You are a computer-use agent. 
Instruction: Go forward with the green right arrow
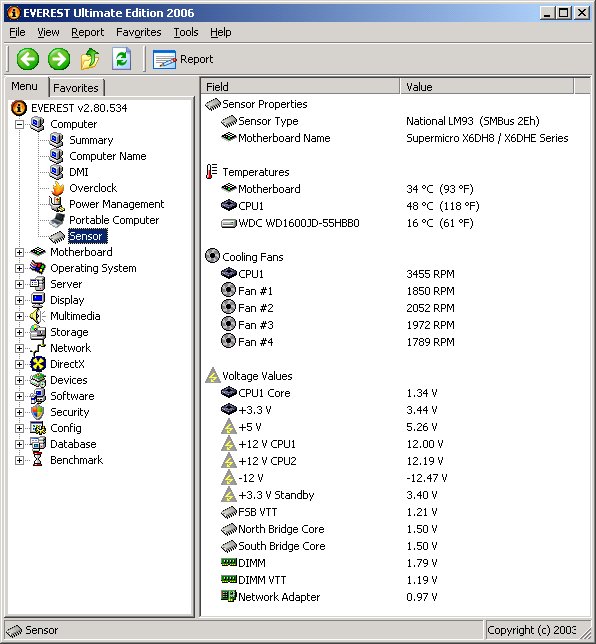point(59,59)
